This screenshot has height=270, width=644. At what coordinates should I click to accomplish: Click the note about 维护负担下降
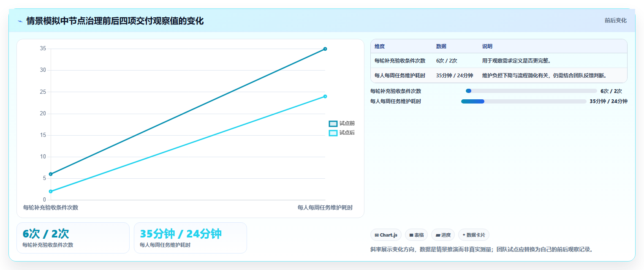(545, 76)
